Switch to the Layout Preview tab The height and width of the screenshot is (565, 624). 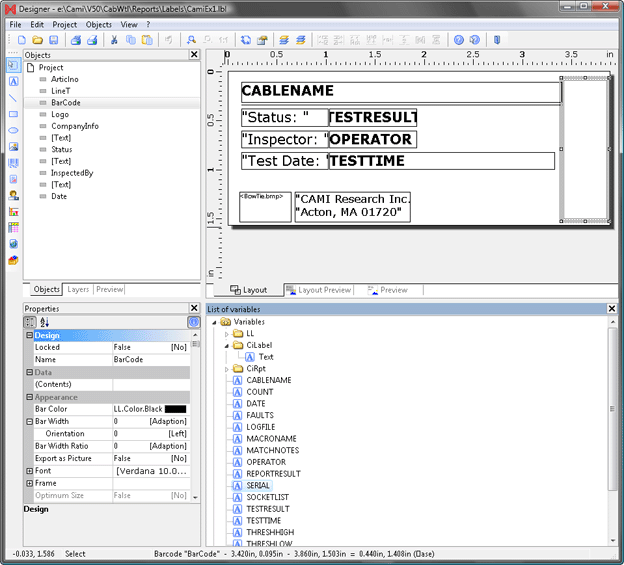[x=318, y=290]
